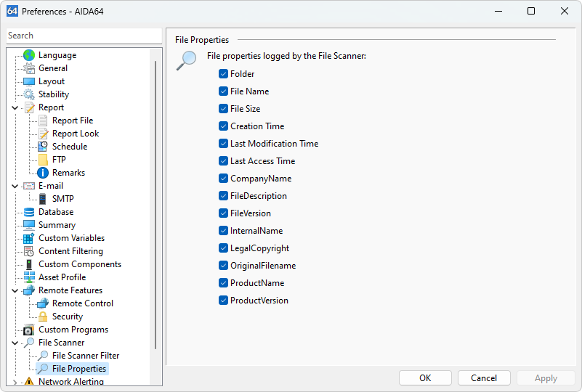This screenshot has height=392, width=582.
Task: Select the Stability gear icon
Action: click(29, 94)
